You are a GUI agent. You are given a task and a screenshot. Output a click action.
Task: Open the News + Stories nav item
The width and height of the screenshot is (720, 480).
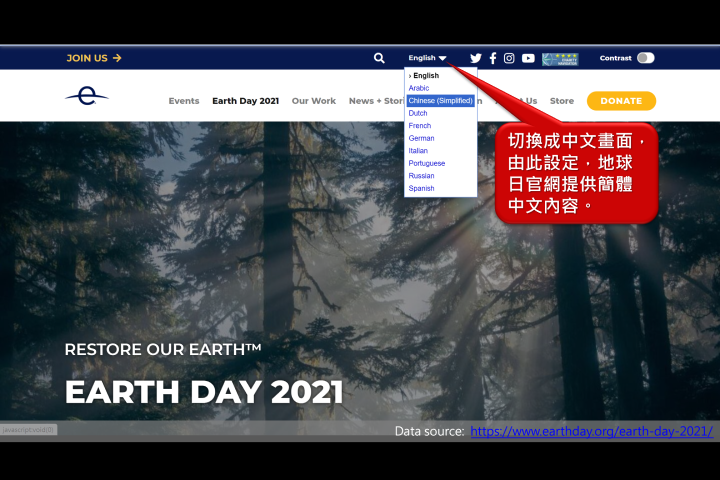pyautogui.click(x=376, y=101)
